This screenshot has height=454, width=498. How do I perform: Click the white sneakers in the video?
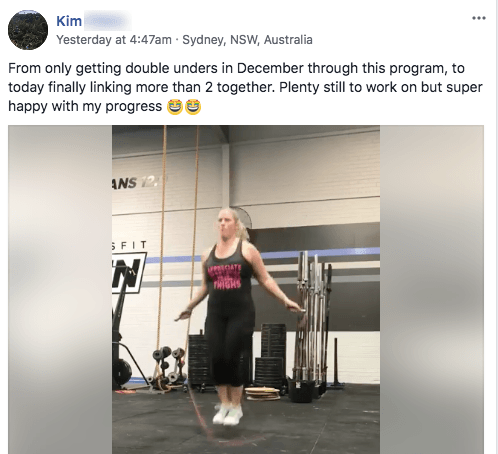(x=228, y=414)
